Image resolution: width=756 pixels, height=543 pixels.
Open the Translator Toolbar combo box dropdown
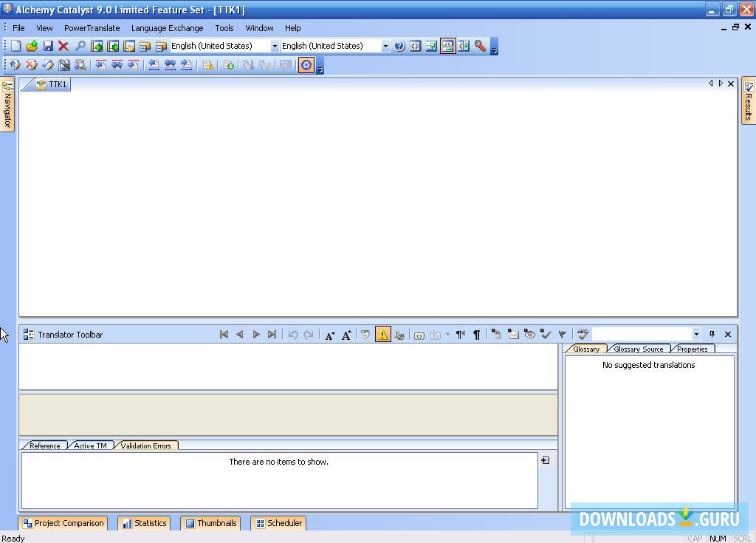(x=696, y=334)
